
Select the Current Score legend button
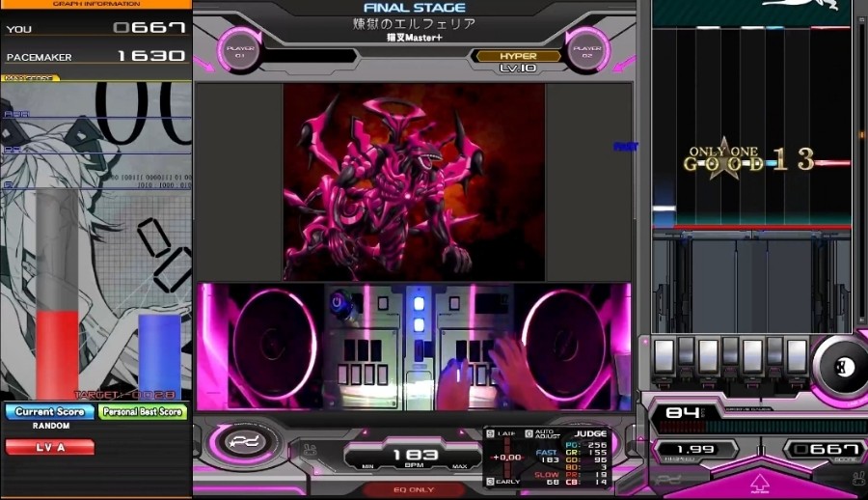pos(50,412)
